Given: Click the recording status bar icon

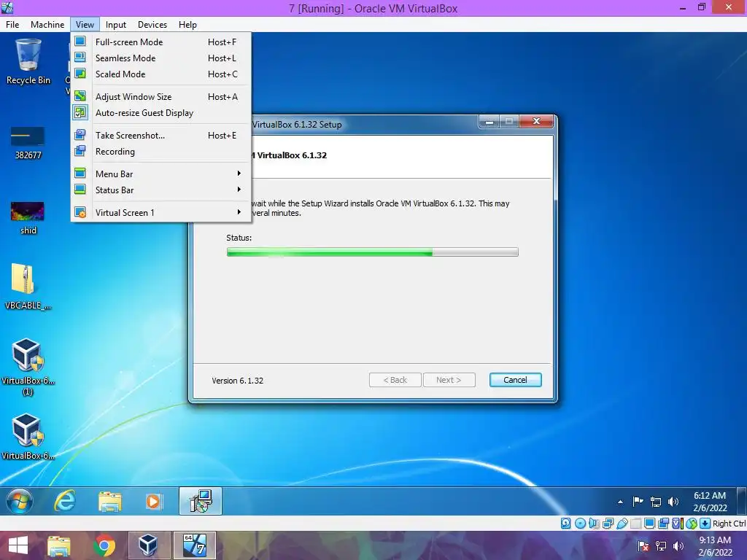Looking at the screenshot, I should (x=663, y=524).
